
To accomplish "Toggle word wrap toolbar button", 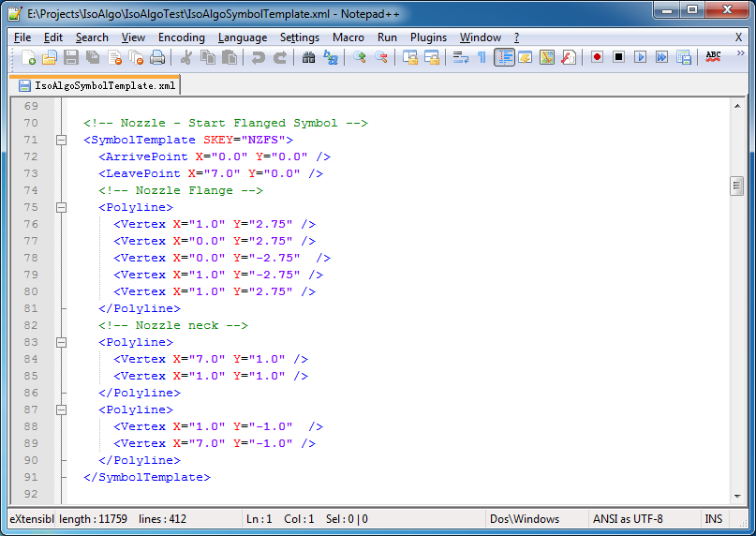I will point(461,57).
